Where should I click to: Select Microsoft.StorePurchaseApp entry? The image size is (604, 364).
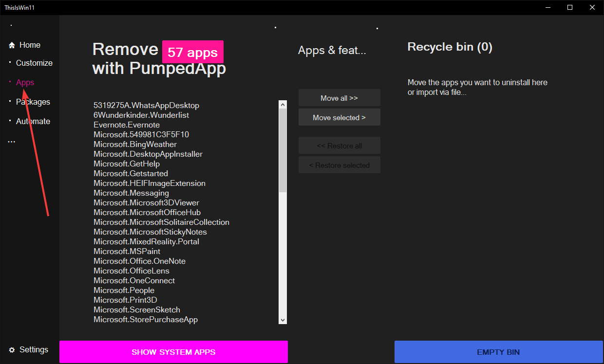point(146,319)
